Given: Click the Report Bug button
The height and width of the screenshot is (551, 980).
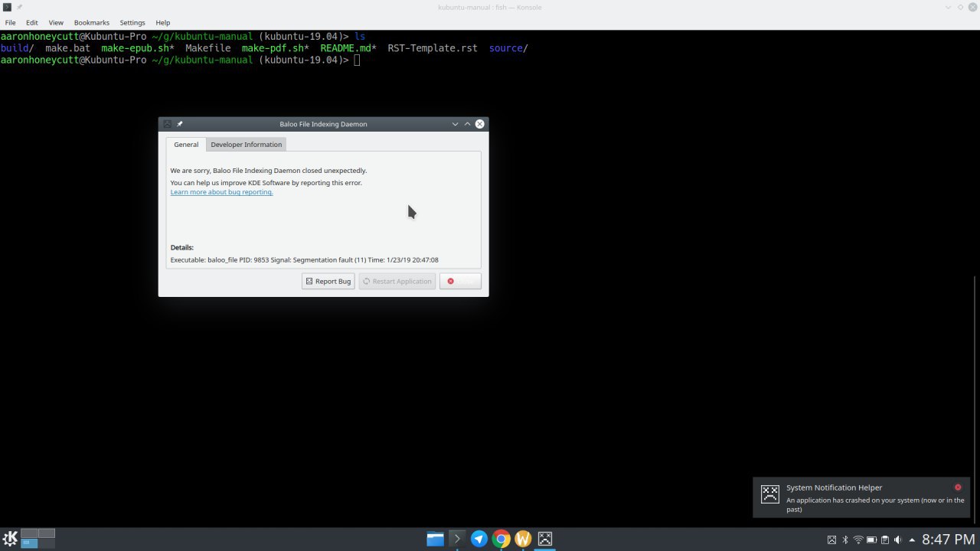Looking at the screenshot, I should pyautogui.click(x=328, y=282).
